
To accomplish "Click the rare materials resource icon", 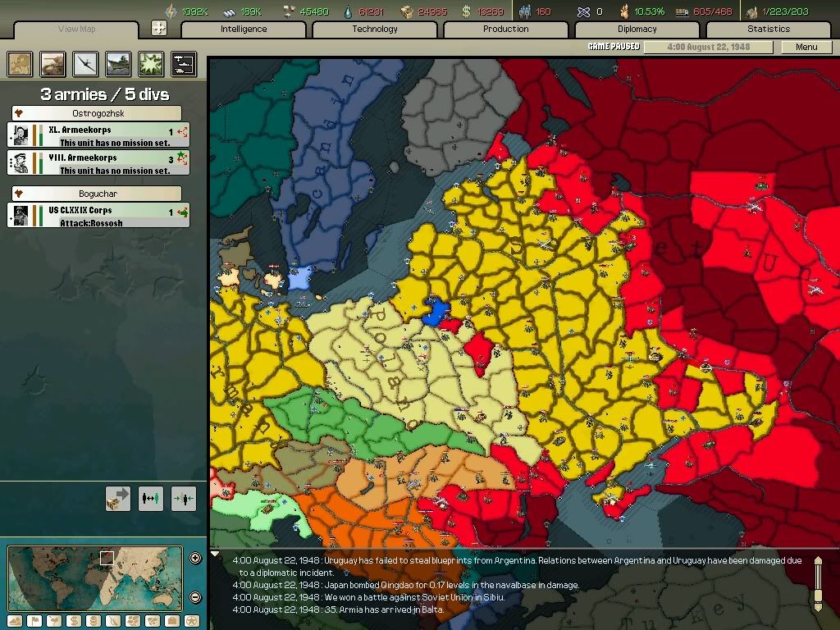I will pyautogui.click(x=289, y=11).
